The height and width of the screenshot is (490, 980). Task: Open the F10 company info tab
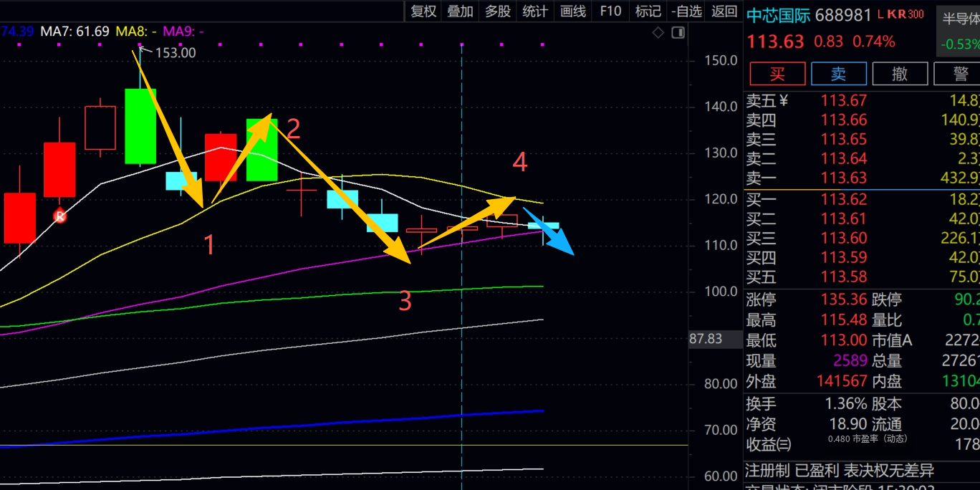tap(610, 11)
